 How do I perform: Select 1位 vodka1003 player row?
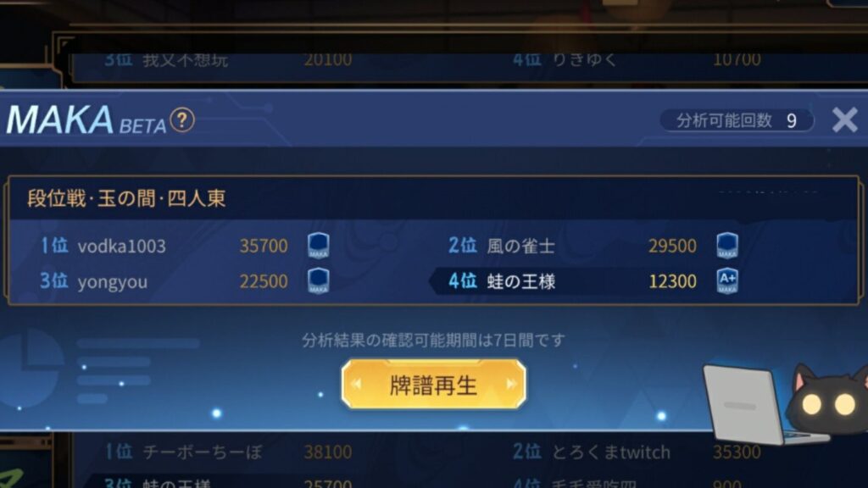coord(186,246)
